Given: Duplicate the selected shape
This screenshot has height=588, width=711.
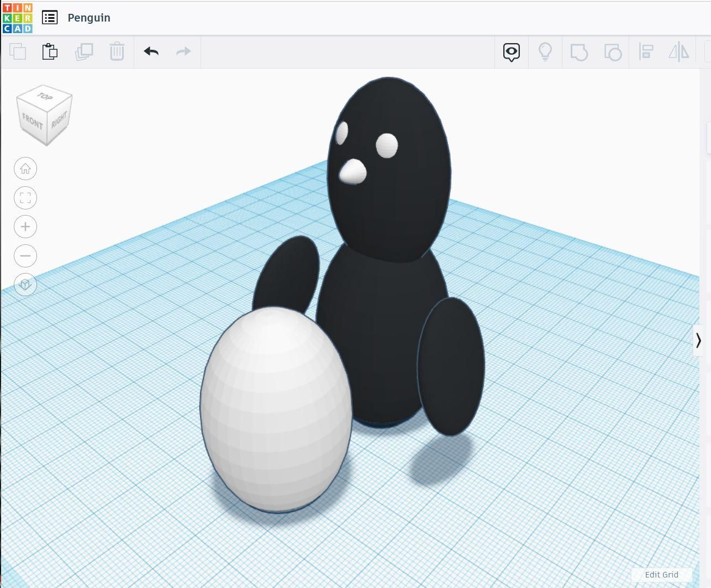Looking at the screenshot, I should pyautogui.click(x=83, y=51).
